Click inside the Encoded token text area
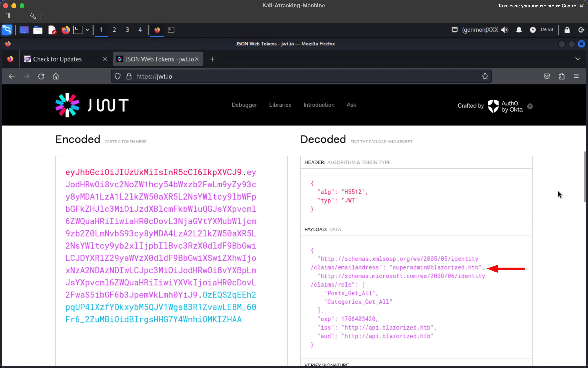Image resolution: width=588 pixels, height=368 pixels. click(171, 260)
